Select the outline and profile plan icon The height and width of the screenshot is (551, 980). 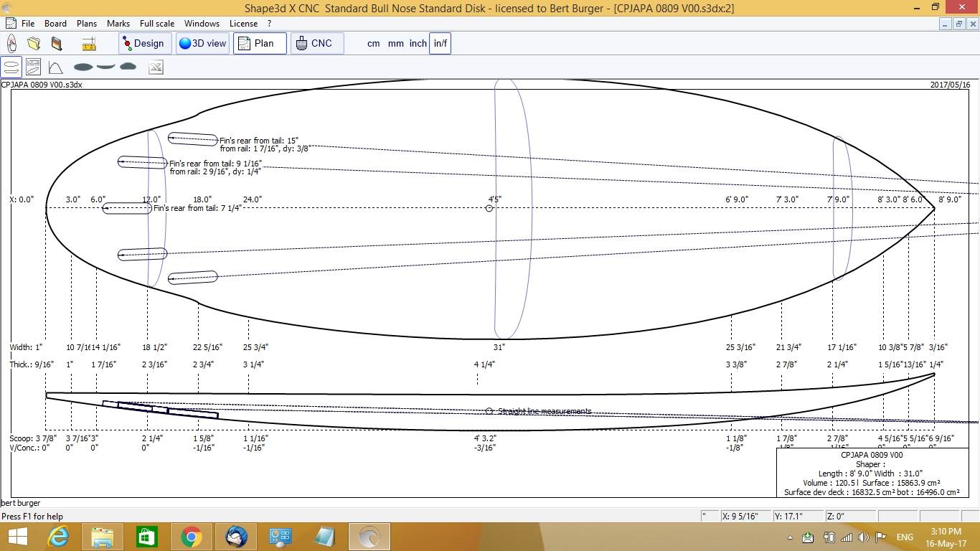(11, 67)
